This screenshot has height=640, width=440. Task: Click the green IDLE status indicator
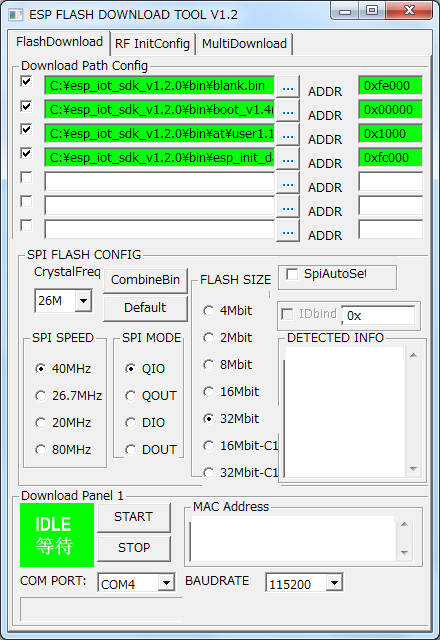(x=57, y=535)
